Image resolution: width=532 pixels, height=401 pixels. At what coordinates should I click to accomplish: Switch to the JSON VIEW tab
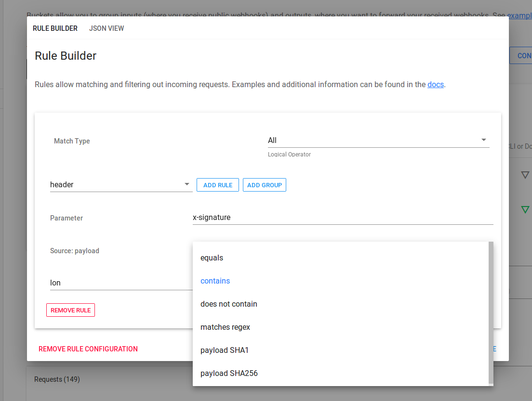106,28
